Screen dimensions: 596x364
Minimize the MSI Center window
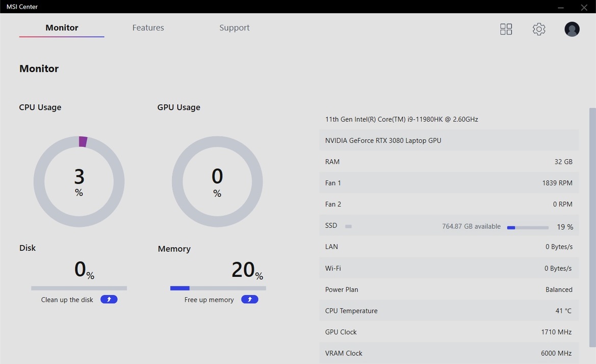[561, 7]
